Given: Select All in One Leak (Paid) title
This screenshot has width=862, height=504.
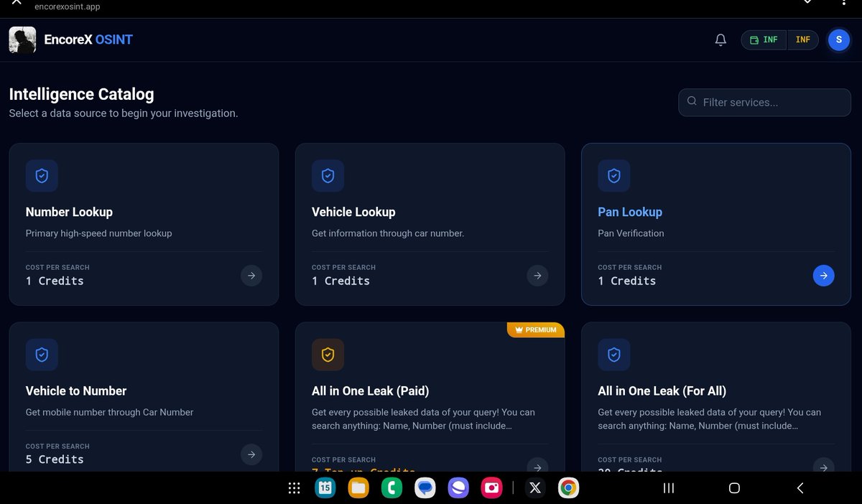Looking at the screenshot, I should click(x=370, y=391).
